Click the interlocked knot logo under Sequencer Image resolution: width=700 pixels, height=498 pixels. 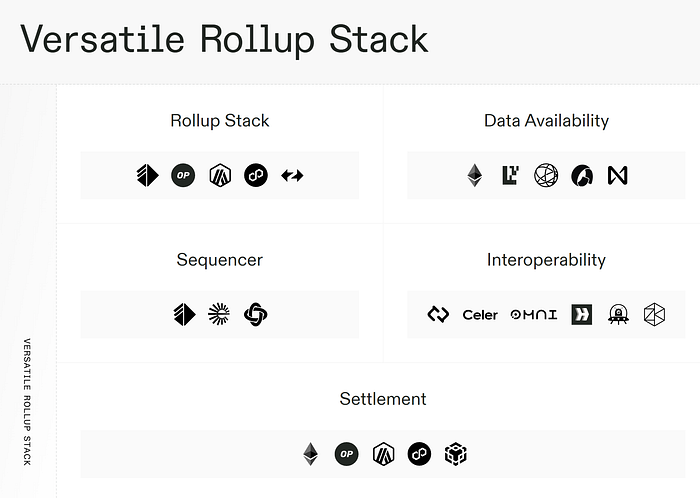pos(256,314)
